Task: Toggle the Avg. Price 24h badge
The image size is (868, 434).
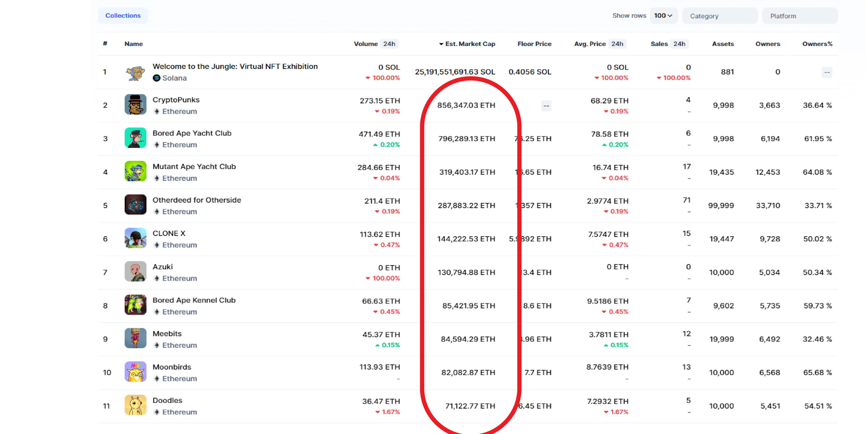Action: tap(617, 44)
